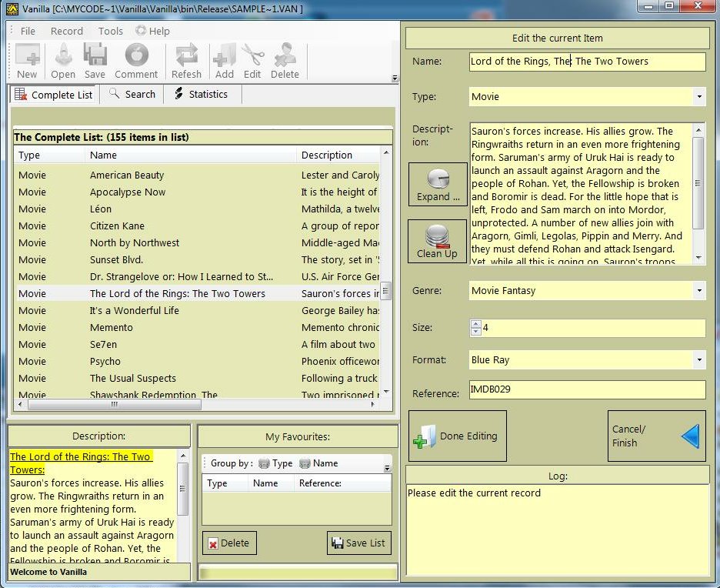Viewport: 720px width, 588px height.
Task: Group favourites by Type
Action: [x=275, y=463]
